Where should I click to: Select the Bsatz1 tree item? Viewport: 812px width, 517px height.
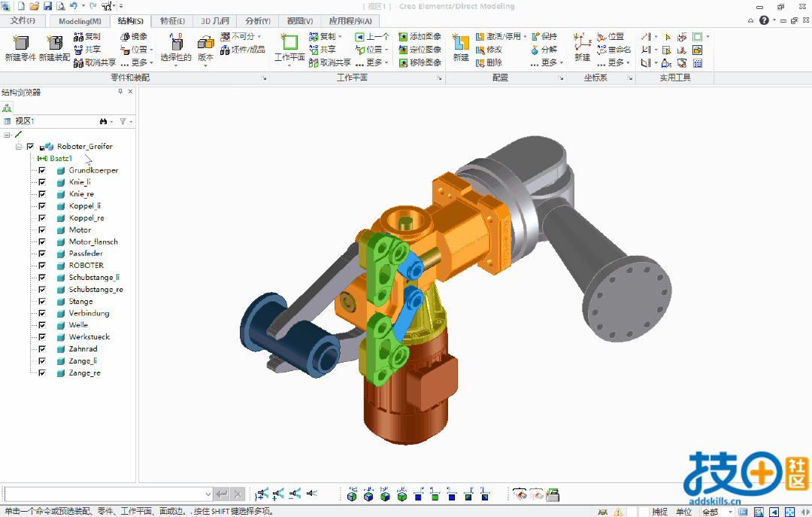[x=61, y=159]
